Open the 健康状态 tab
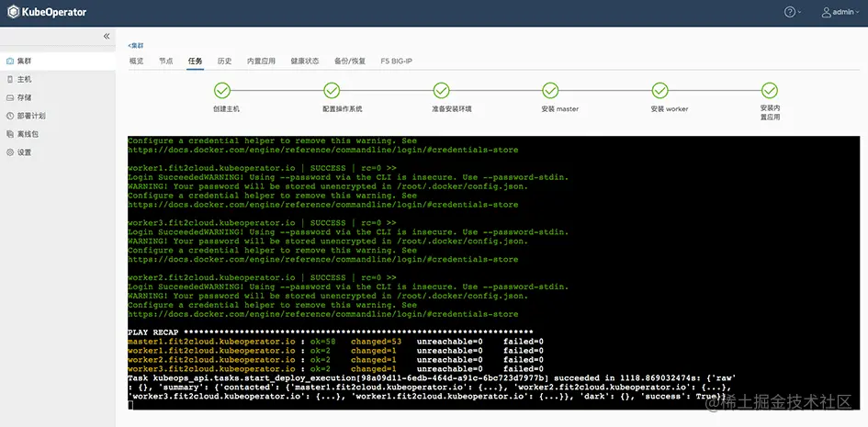The image size is (868, 427). (x=304, y=61)
